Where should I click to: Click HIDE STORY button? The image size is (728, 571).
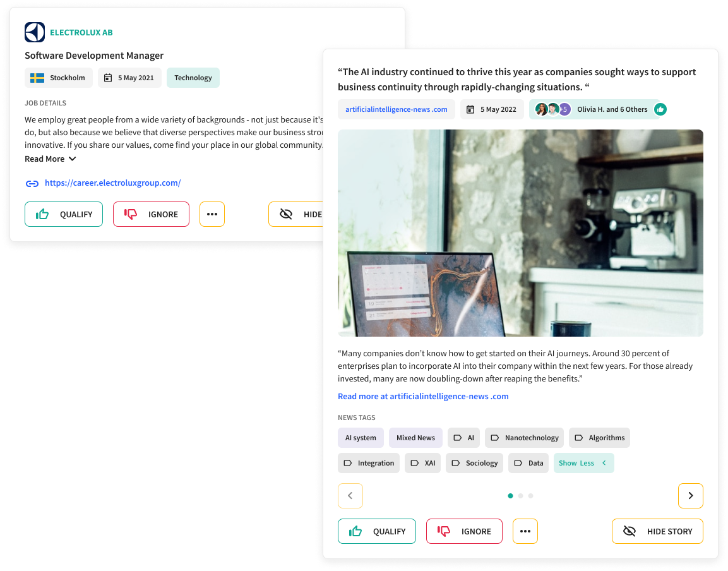[657, 531]
